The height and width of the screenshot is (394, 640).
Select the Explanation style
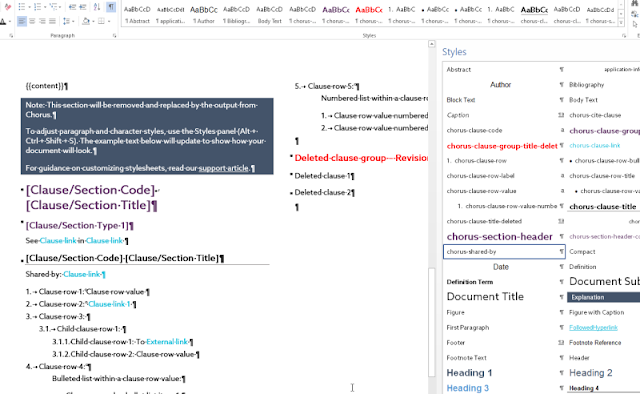pos(604,297)
